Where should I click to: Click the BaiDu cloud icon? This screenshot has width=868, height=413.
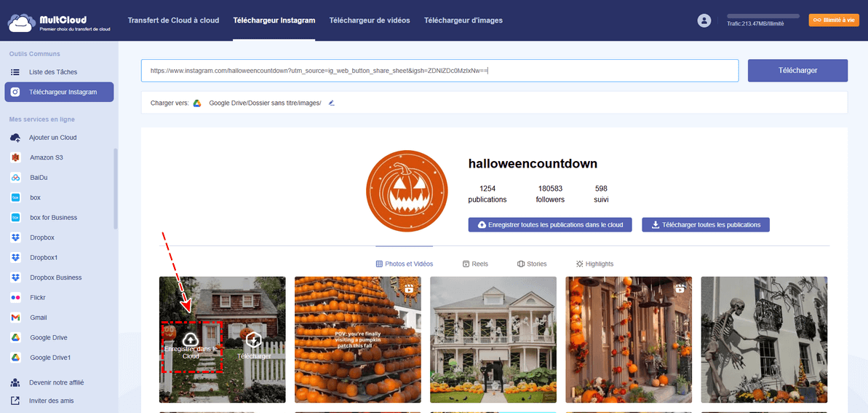pyautogui.click(x=15, y=178)
